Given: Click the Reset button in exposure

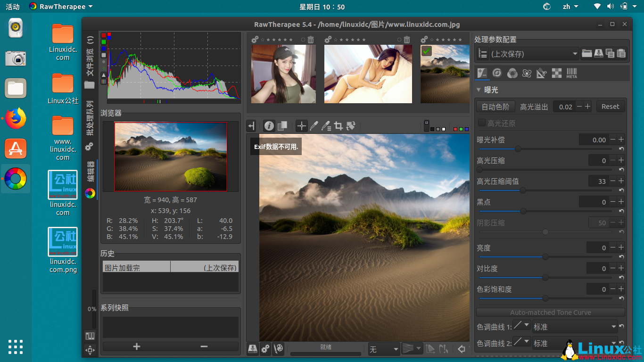Looking at the screenshot, I should [x=610, y=107].
